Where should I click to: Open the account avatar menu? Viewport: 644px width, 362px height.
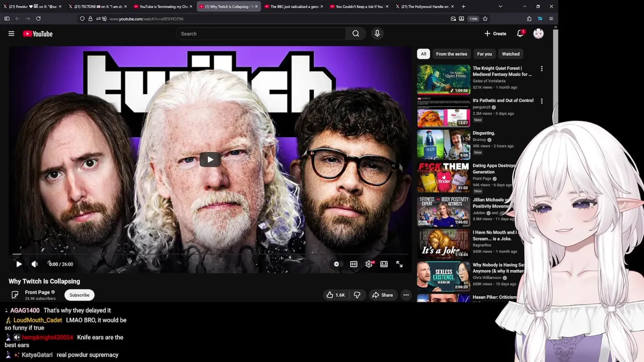538,34
